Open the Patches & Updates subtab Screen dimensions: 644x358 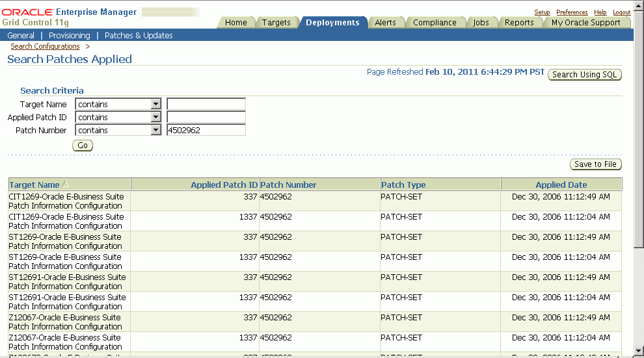click(139, 35)
